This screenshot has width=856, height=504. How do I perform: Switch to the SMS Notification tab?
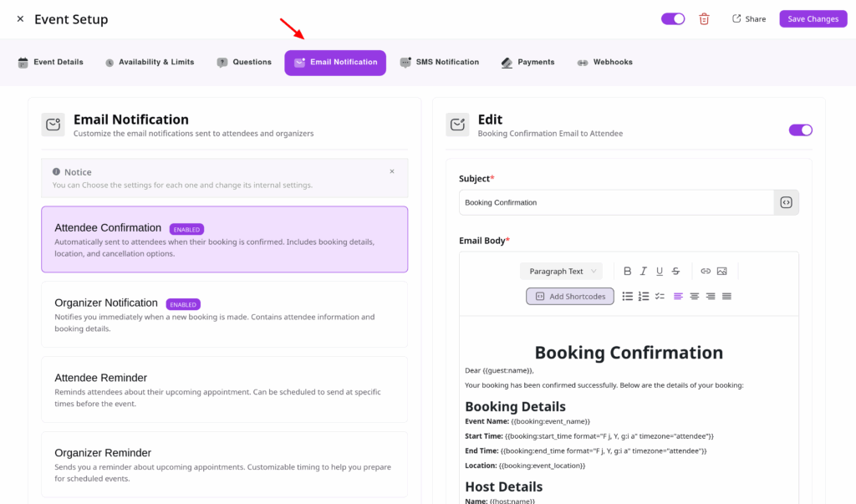point(440,63)
